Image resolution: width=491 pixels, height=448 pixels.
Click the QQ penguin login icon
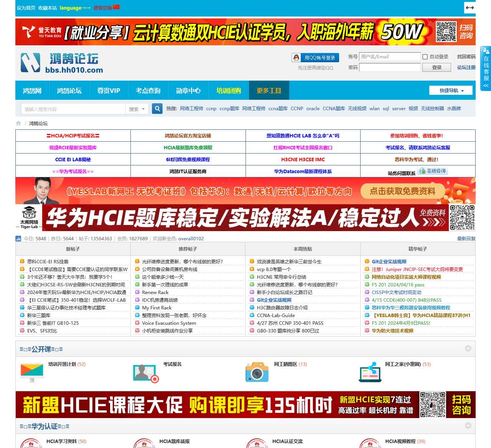296,58
